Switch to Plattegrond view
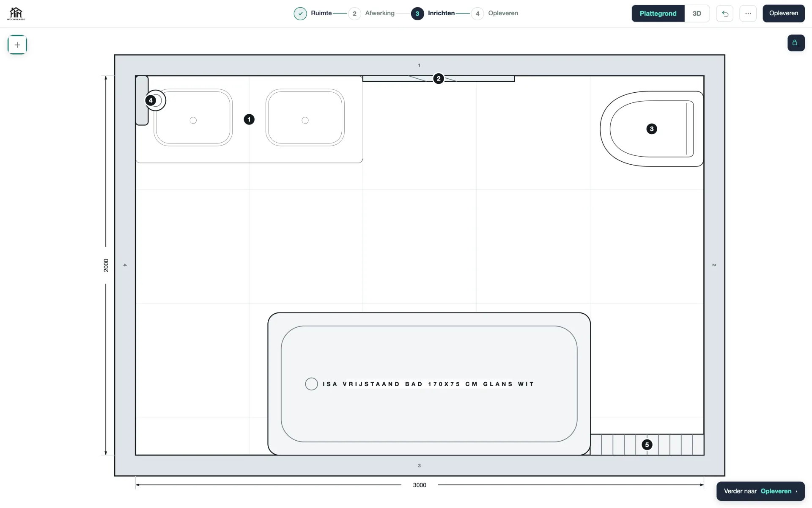The width and height of the screenshot is (812, 508). coord(658,14)
